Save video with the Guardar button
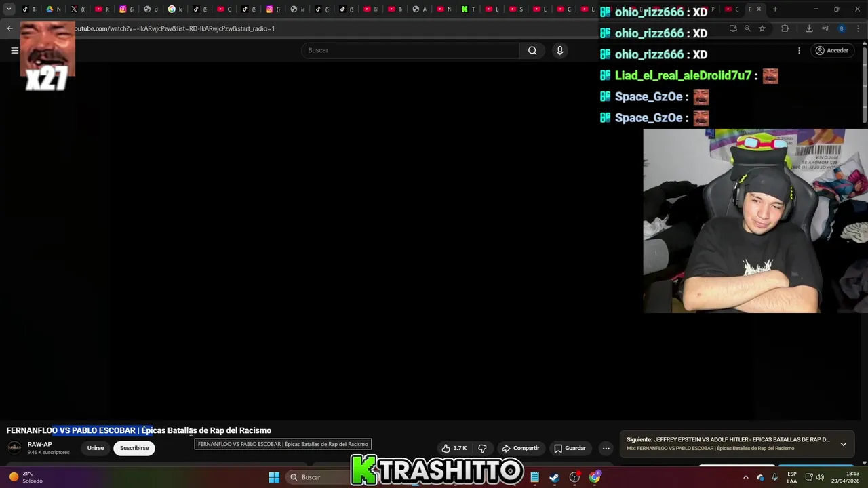Viewport: 868px width, 488px height. click(570, 448)
